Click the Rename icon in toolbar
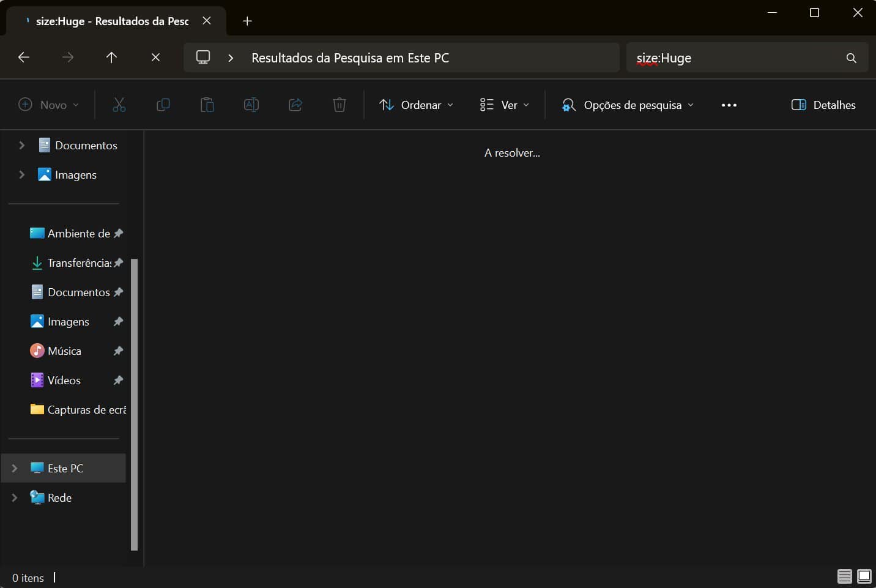876x588 pixels. [251, 105]
